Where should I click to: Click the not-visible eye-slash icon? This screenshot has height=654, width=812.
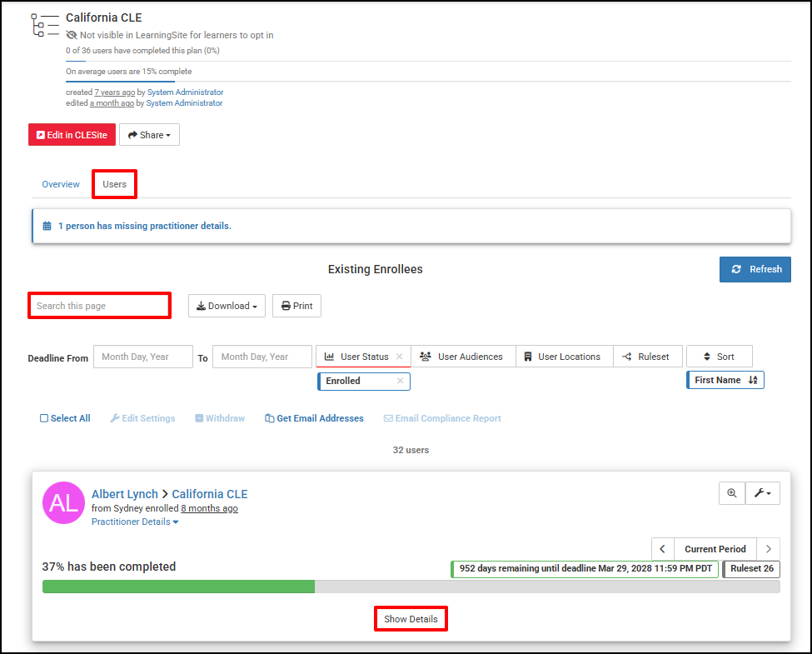tap(72, 35)
